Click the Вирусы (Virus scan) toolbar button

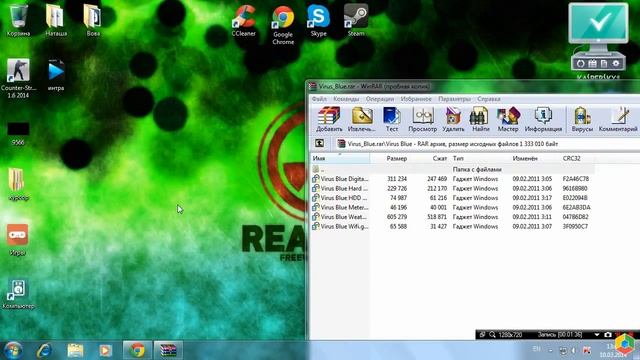coord(582,119)
